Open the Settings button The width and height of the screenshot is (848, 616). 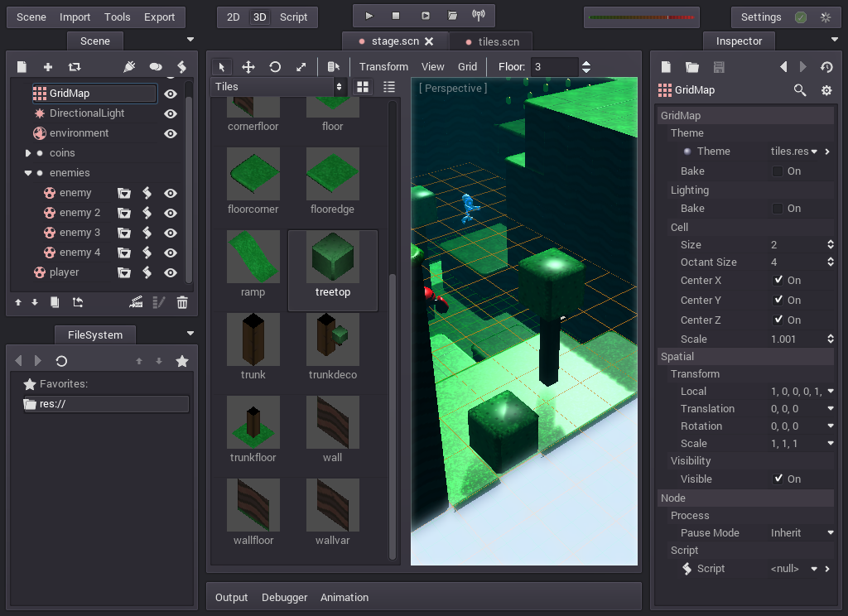[x=760, y=17]
